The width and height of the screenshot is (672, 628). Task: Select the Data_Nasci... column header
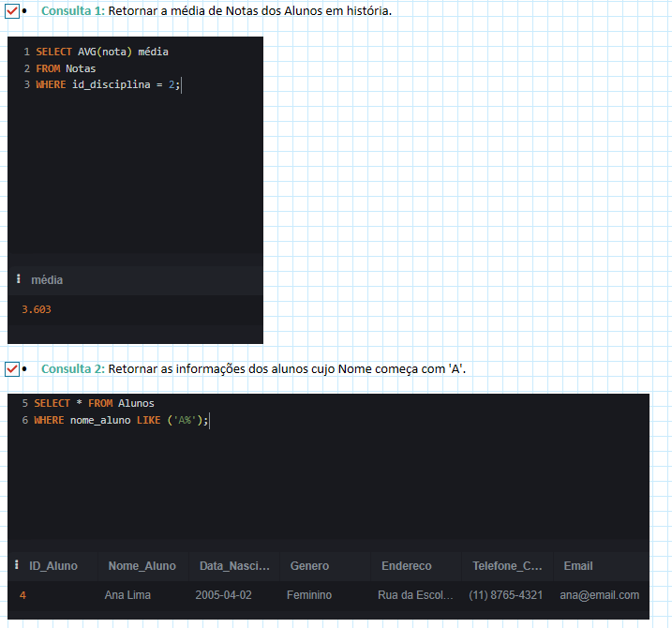click(234, 566)
